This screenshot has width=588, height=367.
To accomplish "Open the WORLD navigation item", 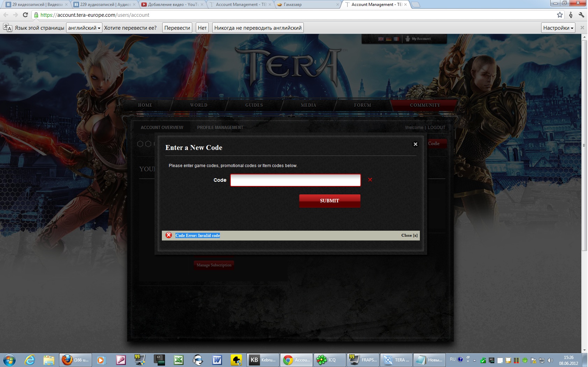I will tap(199, 105).
